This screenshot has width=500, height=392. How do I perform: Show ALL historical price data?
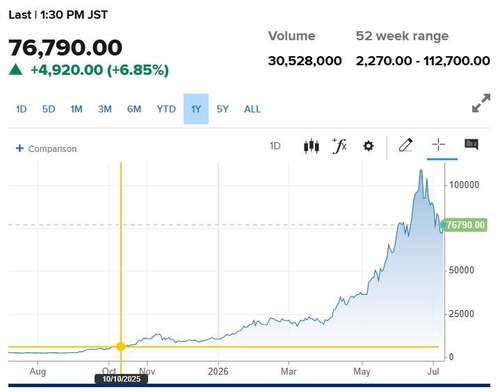(x=252, y=109)
